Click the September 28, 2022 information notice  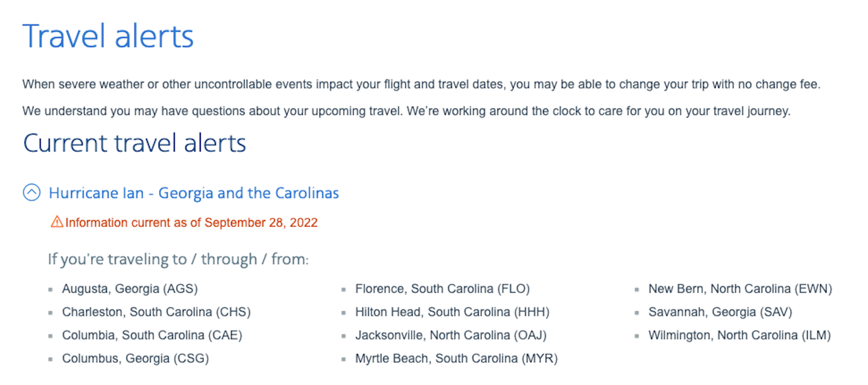[191, 222]
